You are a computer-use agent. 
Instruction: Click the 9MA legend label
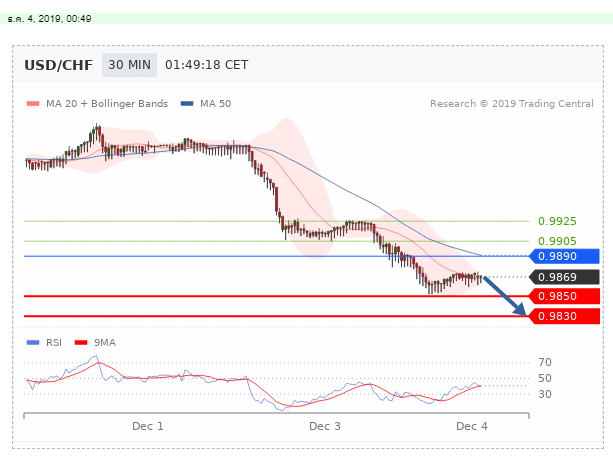pos(105,343)
